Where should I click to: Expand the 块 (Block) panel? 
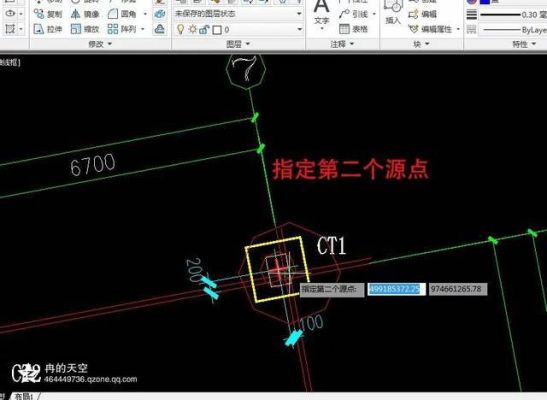coord(421,44)
